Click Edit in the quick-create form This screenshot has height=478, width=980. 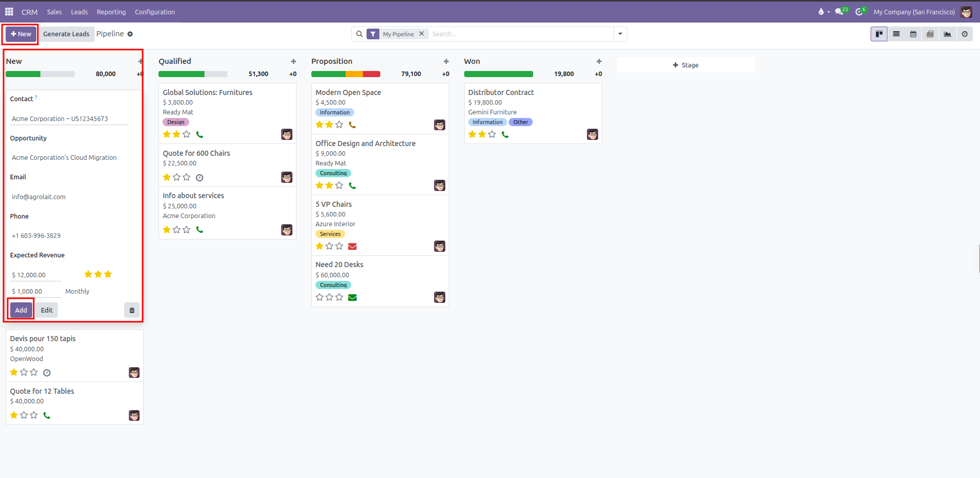[x=47, y=310]
